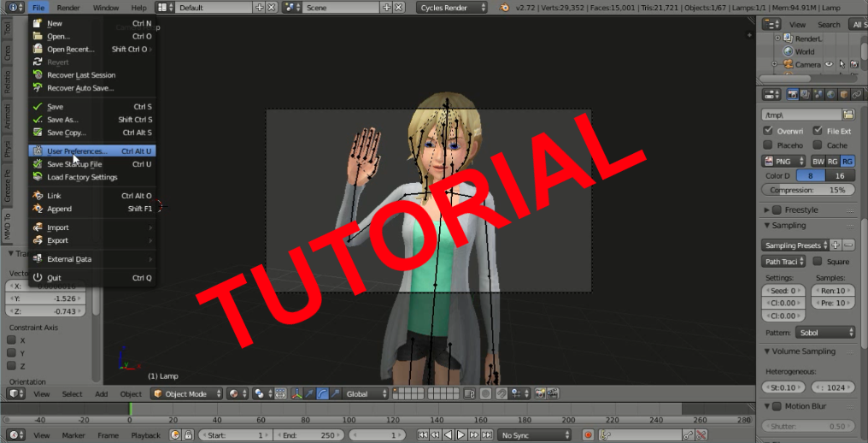This screenshot has height=443, width=868.
Task: Toggle Camera visibility eye in outliner
Action: click(x=830, y=64)
